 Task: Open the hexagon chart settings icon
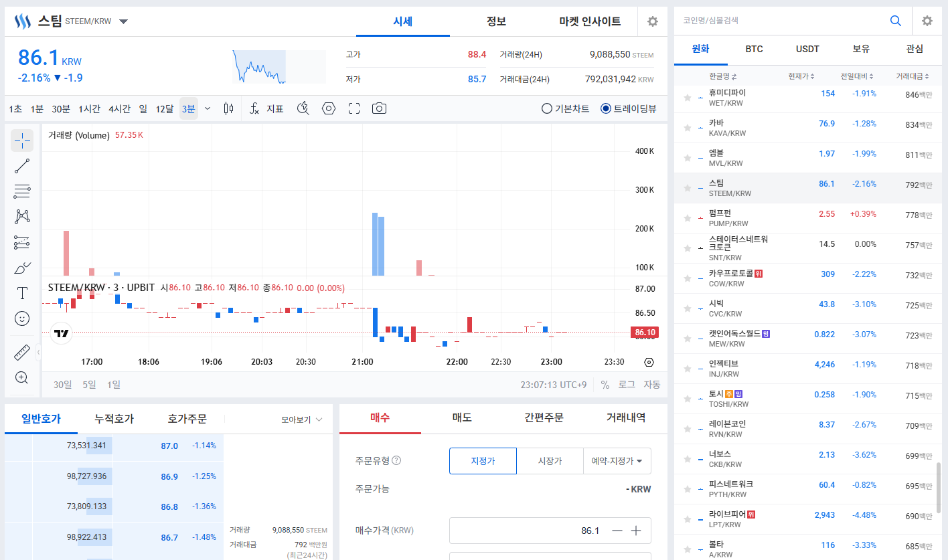click(x=328, y=108)
